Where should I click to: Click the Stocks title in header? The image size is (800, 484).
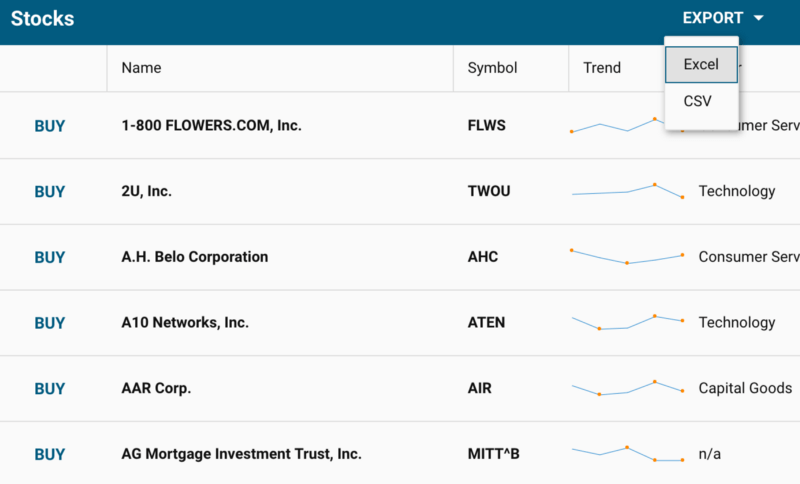pyautogui.click(x=42, y=19)
